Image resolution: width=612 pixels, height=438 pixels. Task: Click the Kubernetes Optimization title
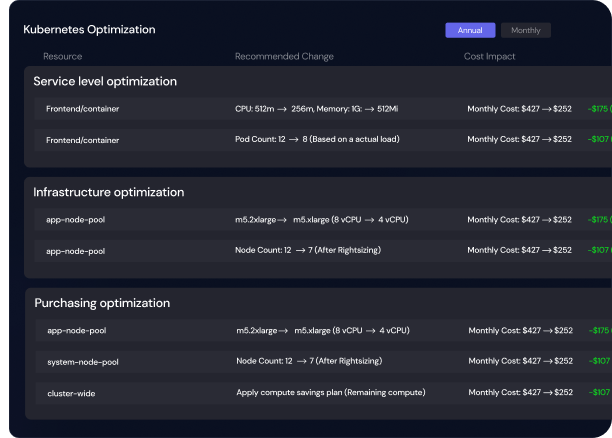(89, 29)
